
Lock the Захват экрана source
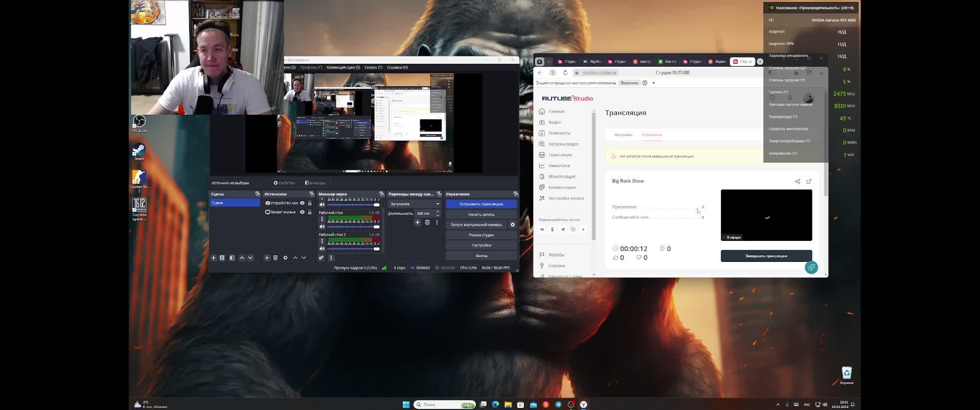pyautogui.click(x=310, y=212)
